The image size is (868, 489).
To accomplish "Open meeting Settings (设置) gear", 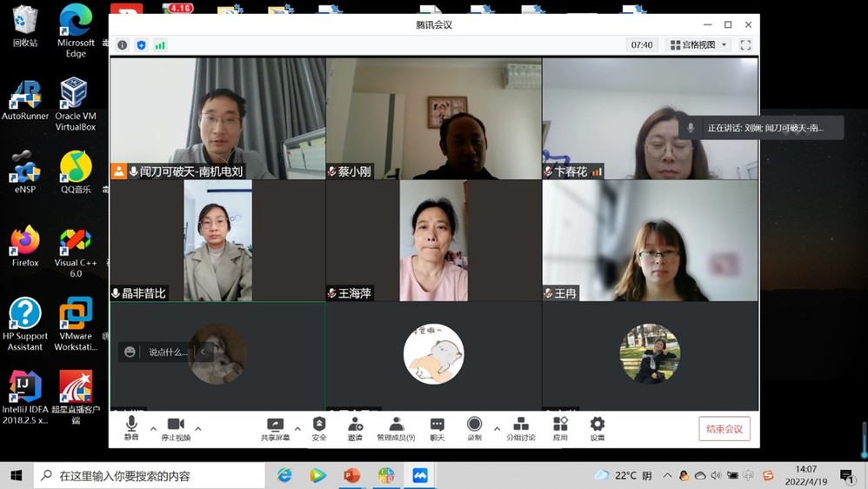I will [598, 427].
